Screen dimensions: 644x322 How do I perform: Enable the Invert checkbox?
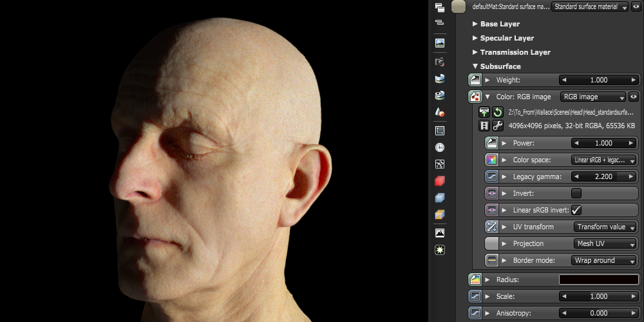point(576,193)
